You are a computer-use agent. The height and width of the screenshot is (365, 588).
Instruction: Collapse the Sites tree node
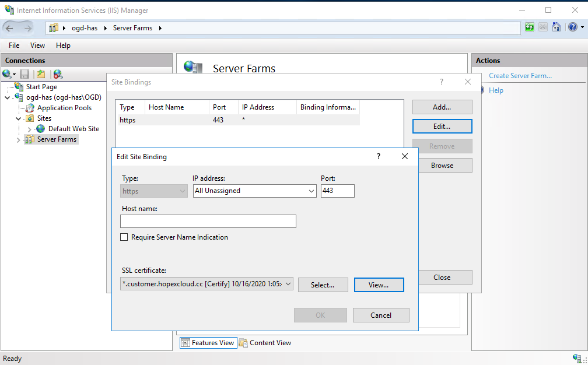tap(18, 118)
